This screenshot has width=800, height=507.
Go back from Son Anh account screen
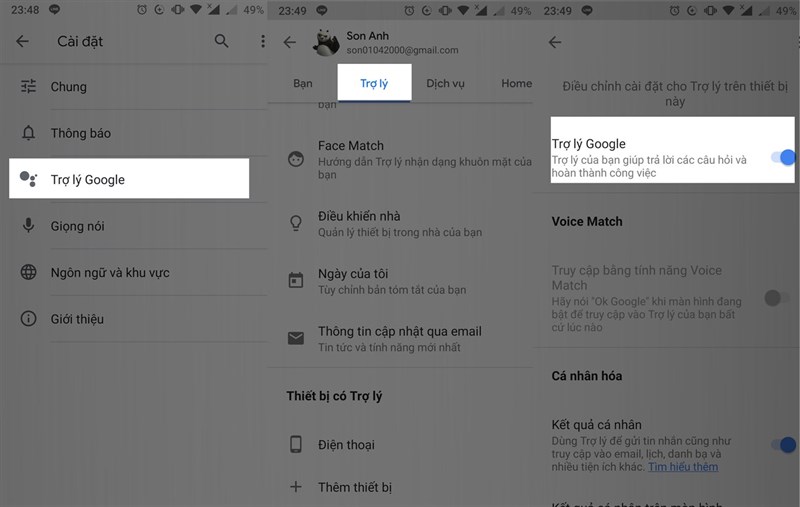coord(290,42)
